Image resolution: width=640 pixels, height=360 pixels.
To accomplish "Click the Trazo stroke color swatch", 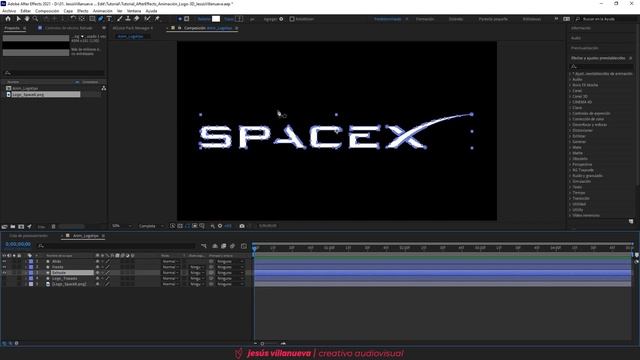I will [239, 19].
